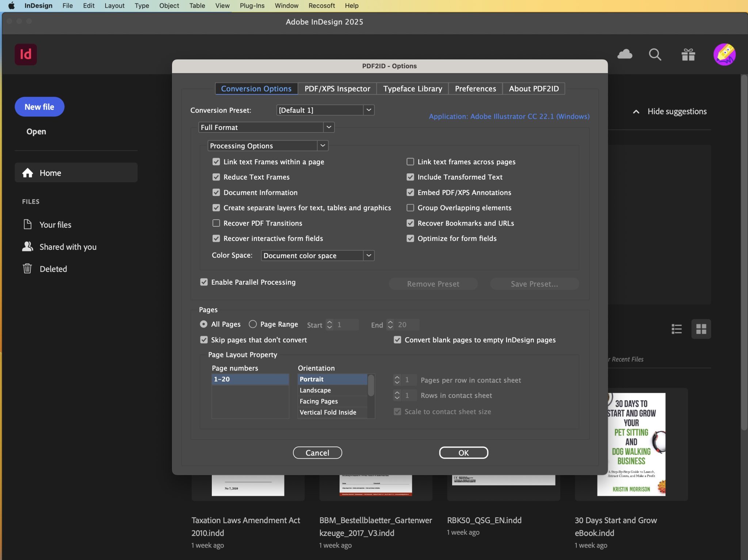Screen dimensions: 748x560
Task: Click the search icon in the top bar
Action: click(x=654, y=54)
